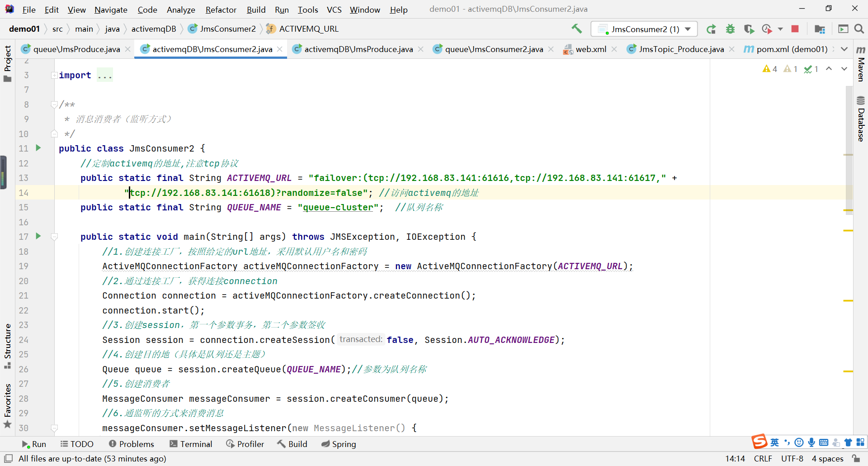Click the transacted: parameter hint on line 24
The width and height of the screenshot is (868, 466).
click(361, 339)
